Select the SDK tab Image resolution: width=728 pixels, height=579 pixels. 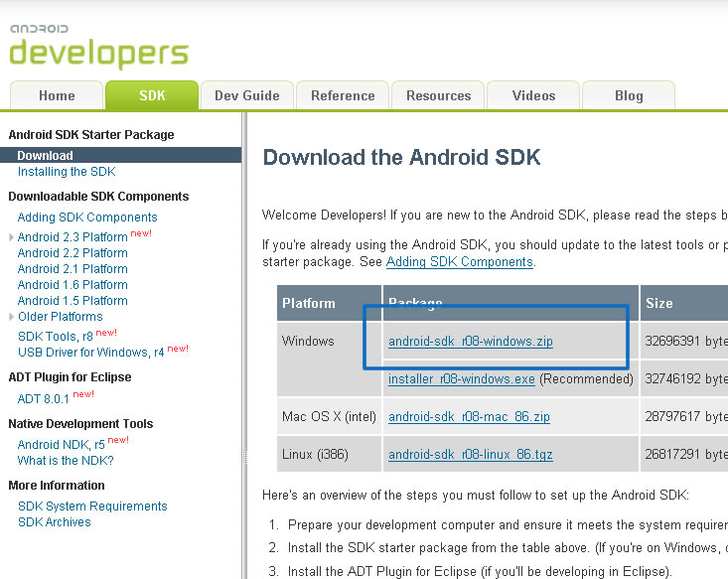[152, 95]
